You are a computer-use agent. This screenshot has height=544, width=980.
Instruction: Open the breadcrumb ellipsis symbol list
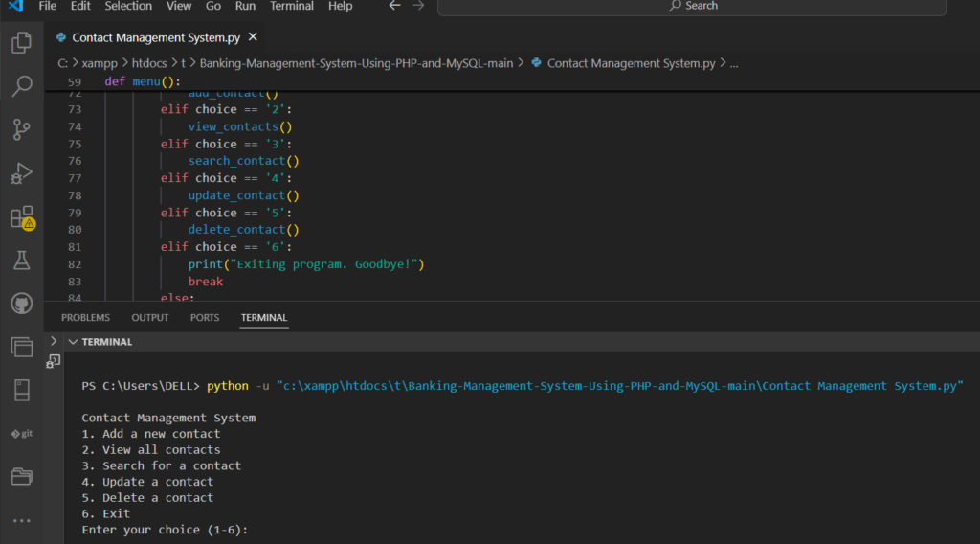click(x=734, y=63)
